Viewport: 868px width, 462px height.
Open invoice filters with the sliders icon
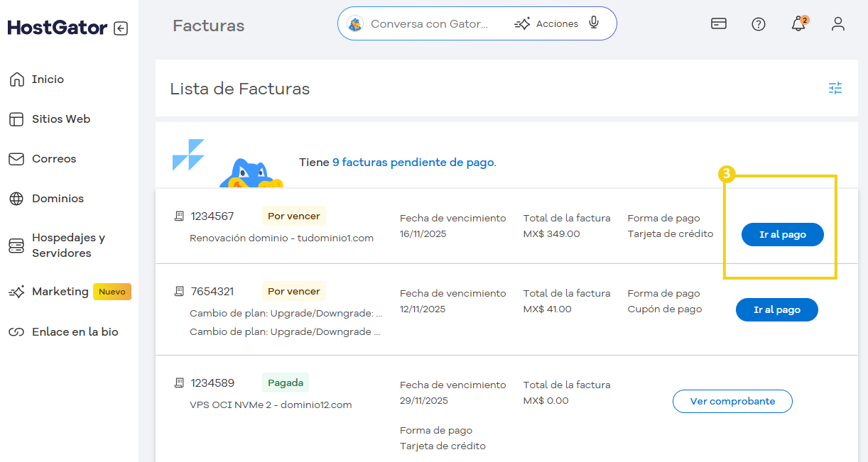(x=835, y=88)
